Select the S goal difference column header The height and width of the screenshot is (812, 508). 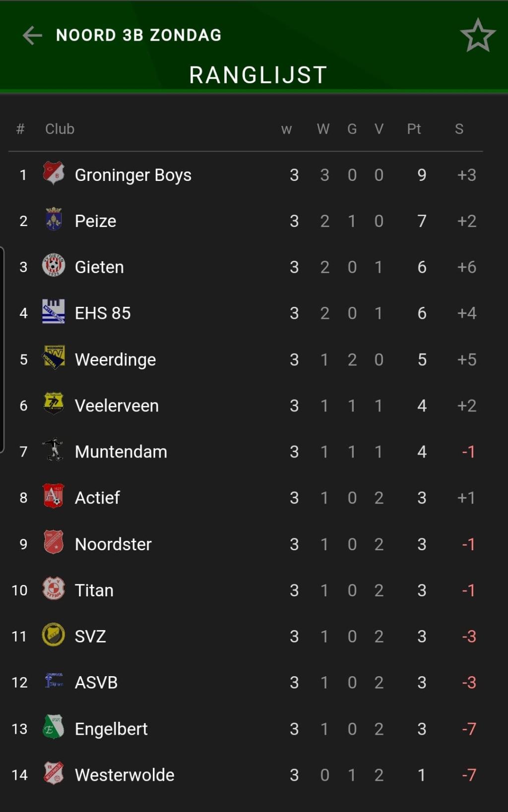tap(459, 129)
